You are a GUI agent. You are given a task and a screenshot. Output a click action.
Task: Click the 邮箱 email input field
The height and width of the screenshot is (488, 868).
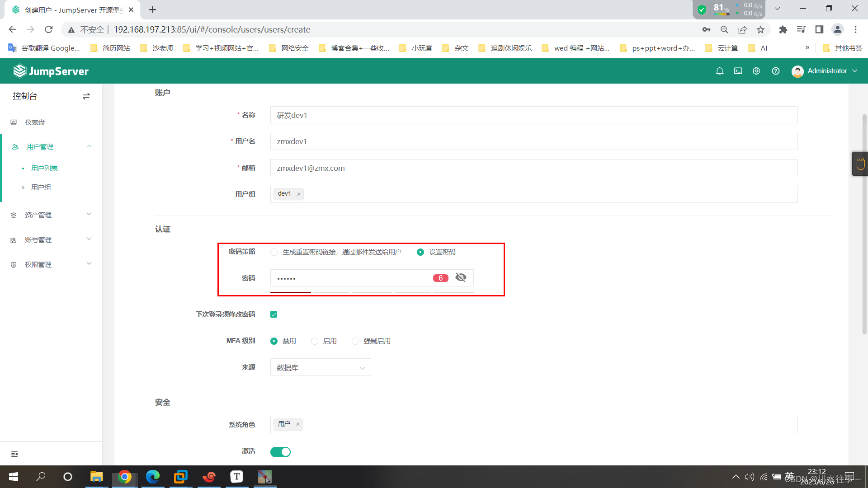[x=533, y=168]
